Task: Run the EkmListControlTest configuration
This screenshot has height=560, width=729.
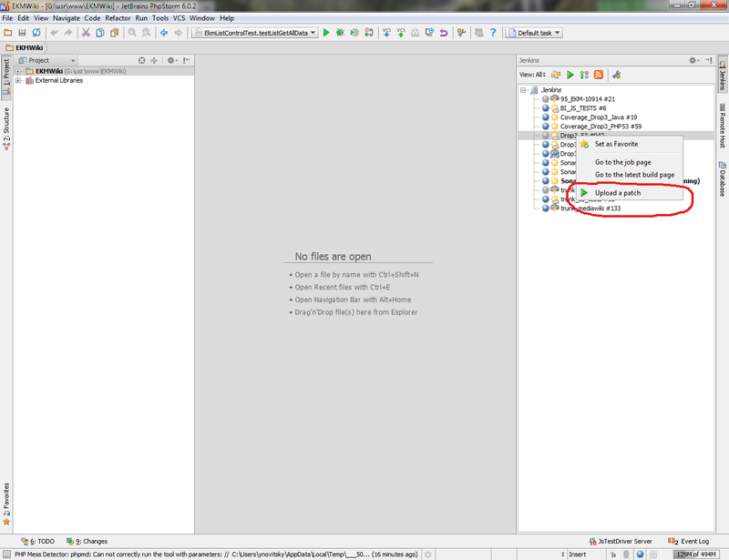Action: 326,32
